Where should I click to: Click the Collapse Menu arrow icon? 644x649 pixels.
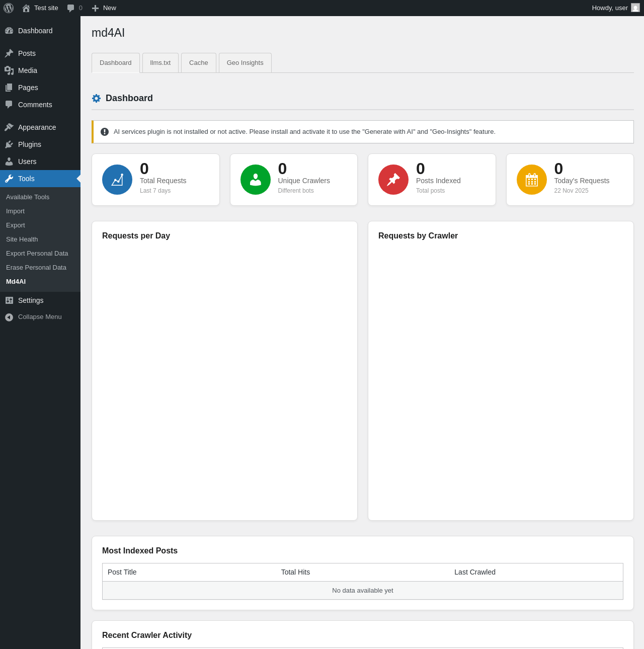click(x=9, y=317)
